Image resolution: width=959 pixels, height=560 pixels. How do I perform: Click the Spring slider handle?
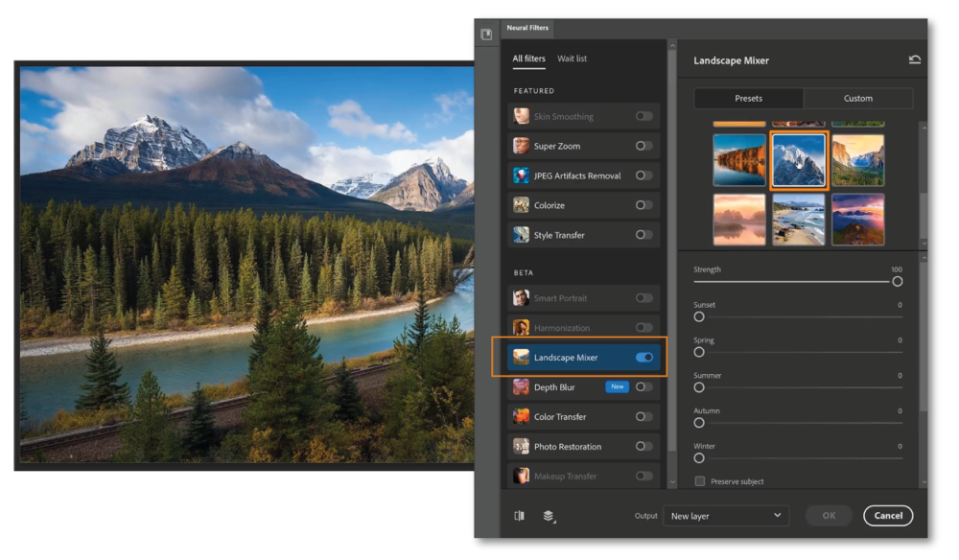pyautogui.click(x=699, y=352)
